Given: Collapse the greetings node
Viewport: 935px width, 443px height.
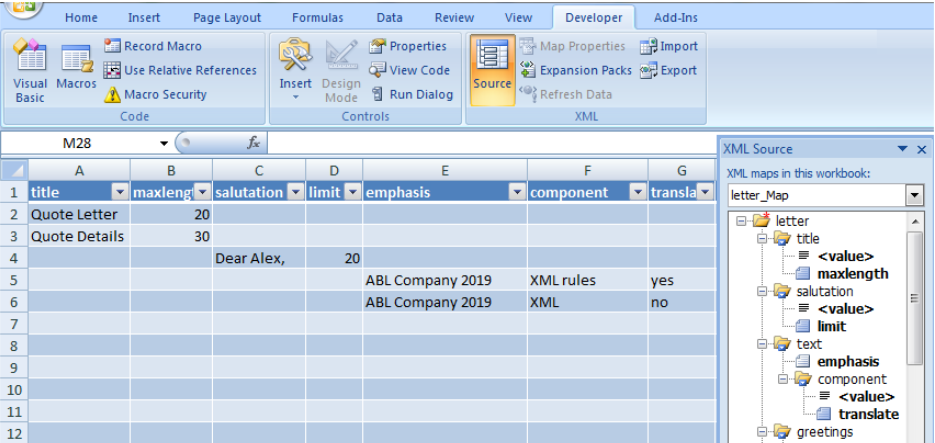Looking at the screenshot, I should [x=761, y=431].
